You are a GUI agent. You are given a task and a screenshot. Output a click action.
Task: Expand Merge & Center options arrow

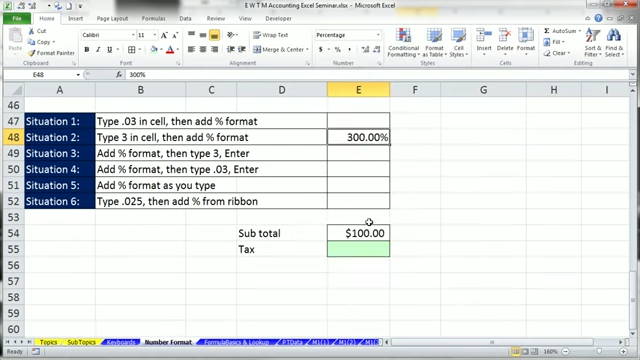(x=307, y=49)
